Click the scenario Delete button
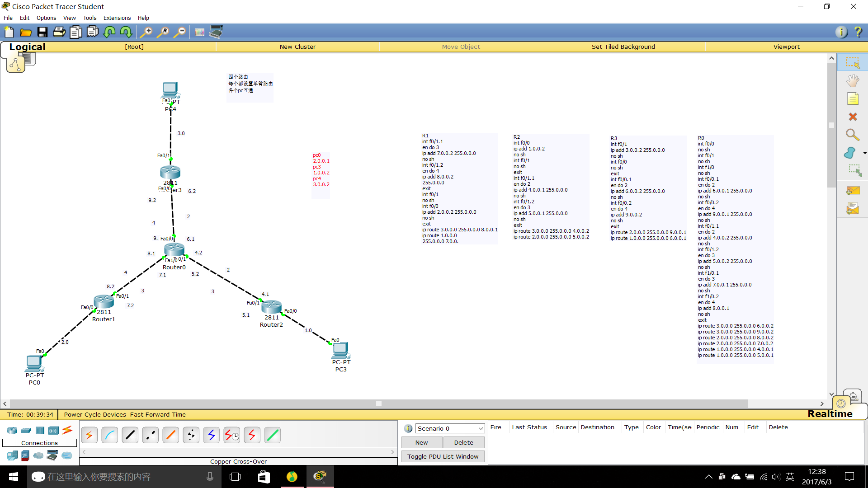The width and height of the screenshot is (868, 488). (464, 442)
